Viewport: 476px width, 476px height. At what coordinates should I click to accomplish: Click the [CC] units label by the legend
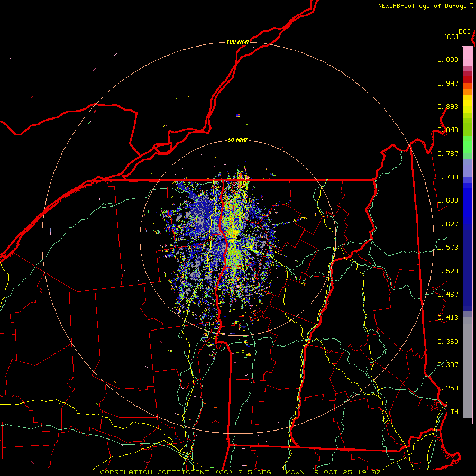click(x=451, y=36)
